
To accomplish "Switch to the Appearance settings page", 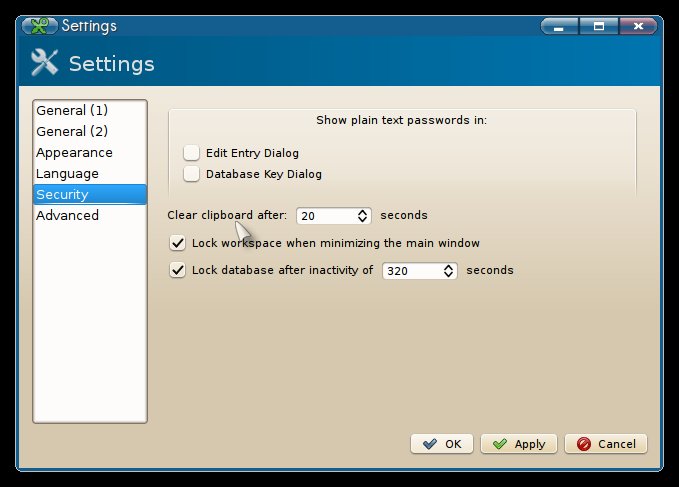I will pos(74,152).
